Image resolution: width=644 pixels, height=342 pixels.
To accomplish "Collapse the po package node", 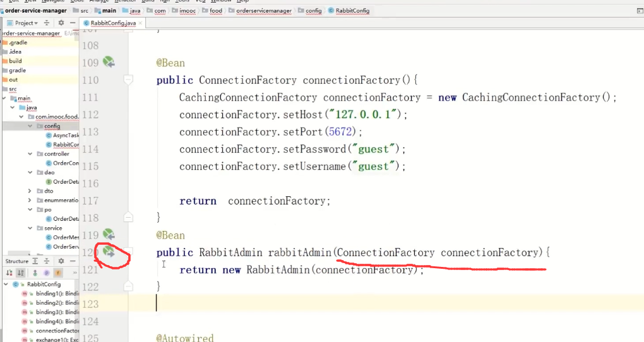I will tap(30, 209).
